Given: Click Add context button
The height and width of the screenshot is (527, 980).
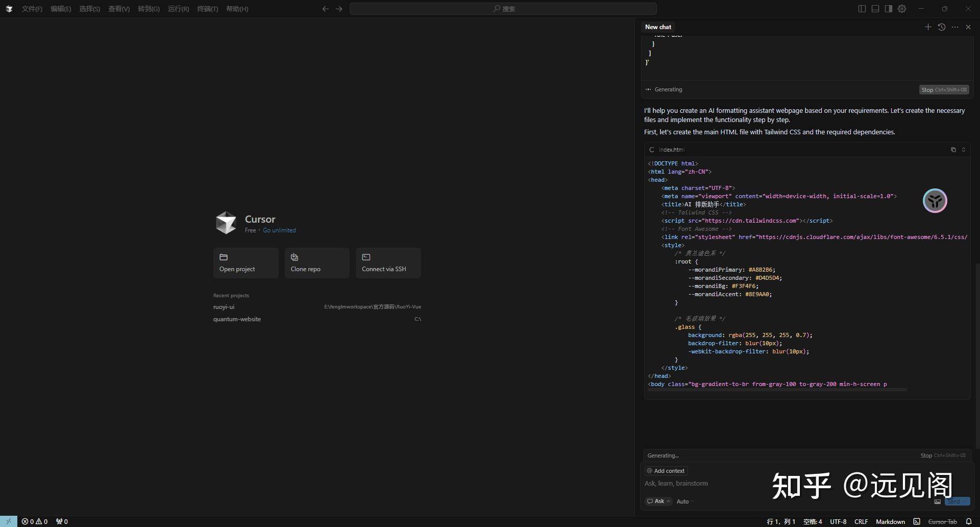Looking at the screenshot, I should (x=666, y=471).
